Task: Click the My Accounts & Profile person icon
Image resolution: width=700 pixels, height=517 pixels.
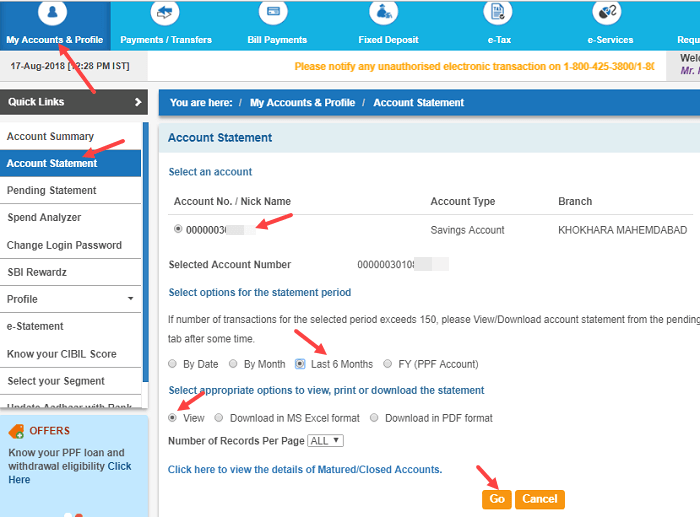Action: (53, 13)
